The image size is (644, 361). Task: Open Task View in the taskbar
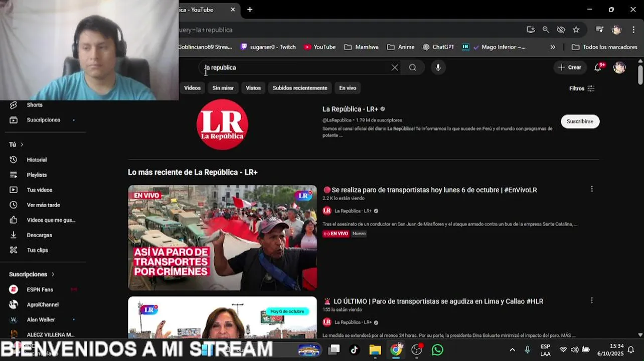pyautogui.click(x=334, y=350)
